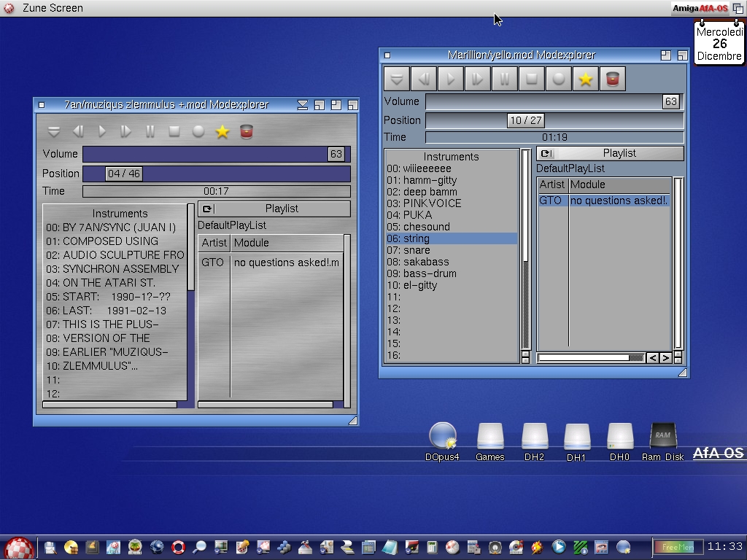The image size is (747, 560).
Task: Click the title bar down-arrow gadget of 7an/muziqus window
Action: [303, 105]
